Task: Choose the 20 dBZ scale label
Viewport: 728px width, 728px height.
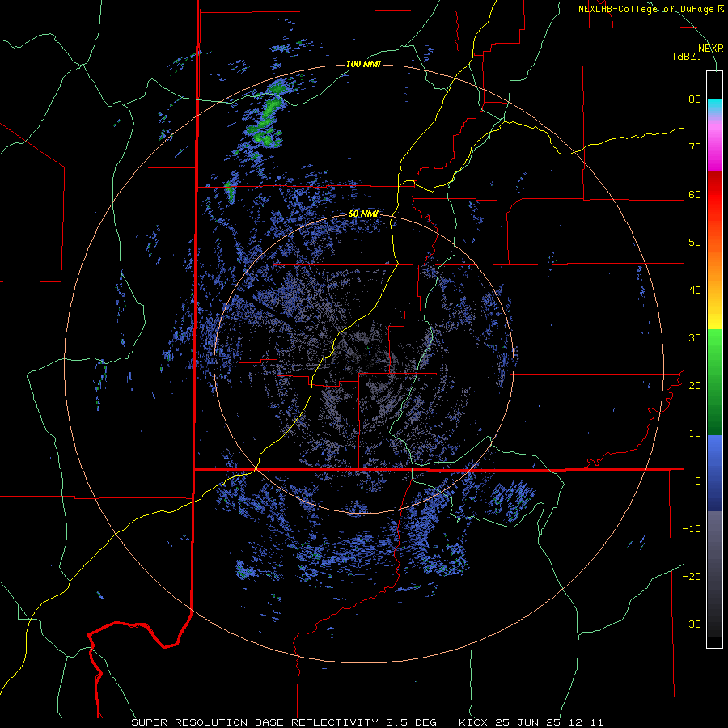Action: point(695,385)
